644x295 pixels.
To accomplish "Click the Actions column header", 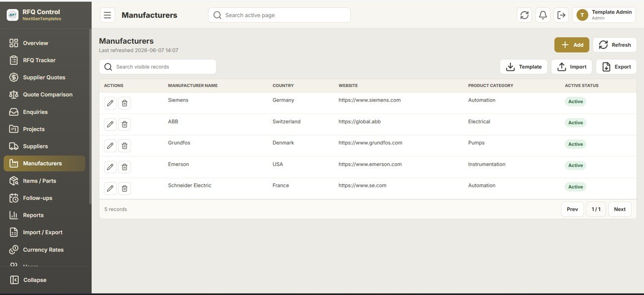I will coord(114,86).
